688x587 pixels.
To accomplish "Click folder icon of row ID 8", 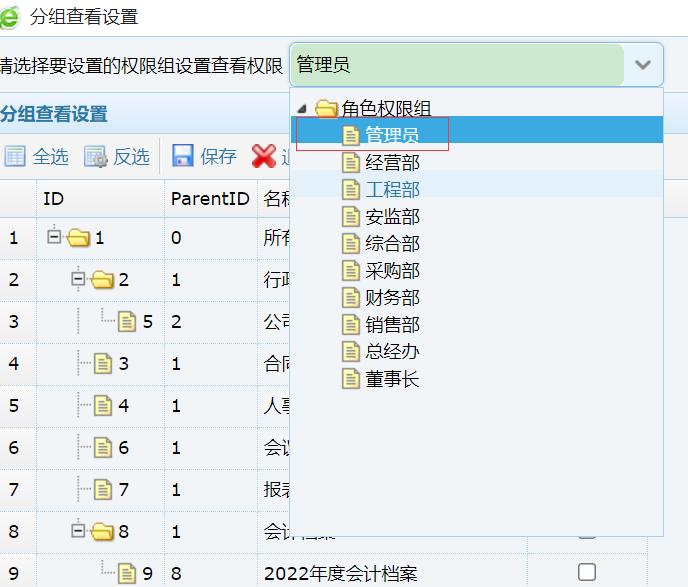I will pyautogui.click(x=104, y=532).
